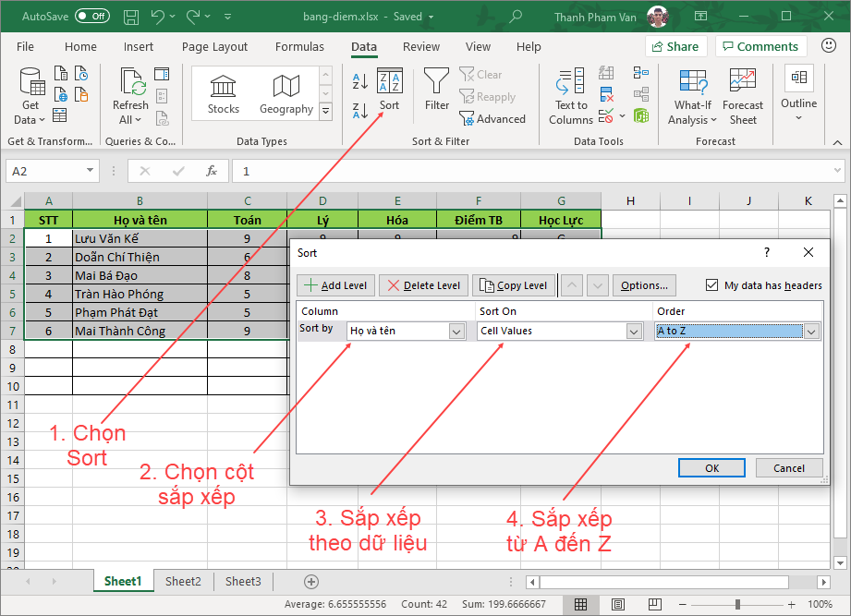Click the zoom slider handle
The image size is (851, 616).
(x=737, y=604)
